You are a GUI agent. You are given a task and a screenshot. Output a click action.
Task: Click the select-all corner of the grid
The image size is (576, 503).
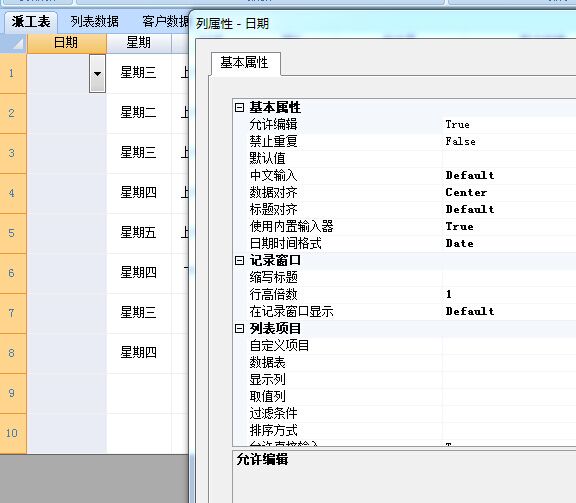point(13,43)
